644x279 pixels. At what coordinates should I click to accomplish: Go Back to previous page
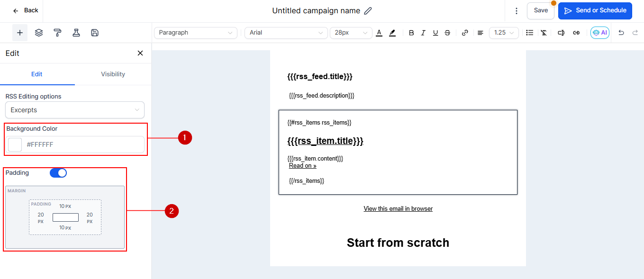point(26,10)
